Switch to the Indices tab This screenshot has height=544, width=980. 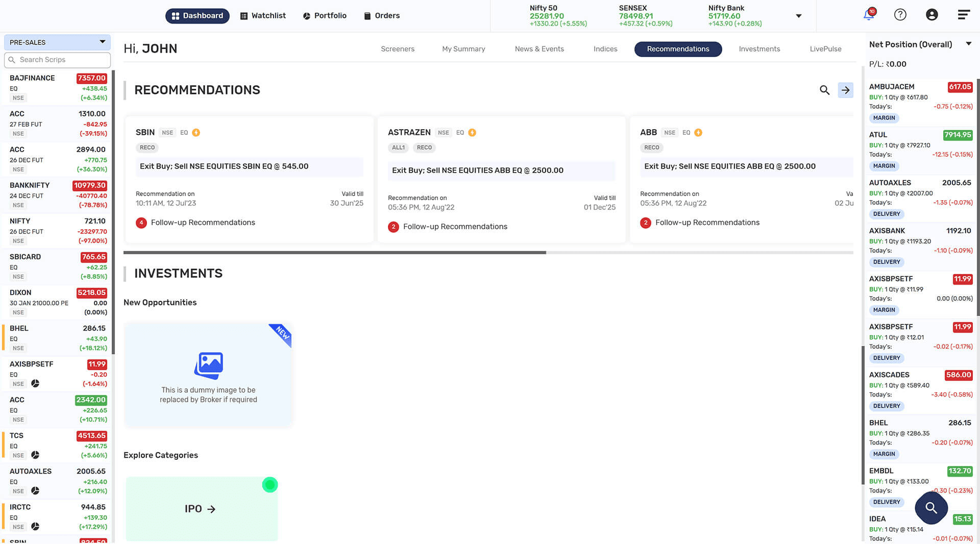[x=605, y=49]
